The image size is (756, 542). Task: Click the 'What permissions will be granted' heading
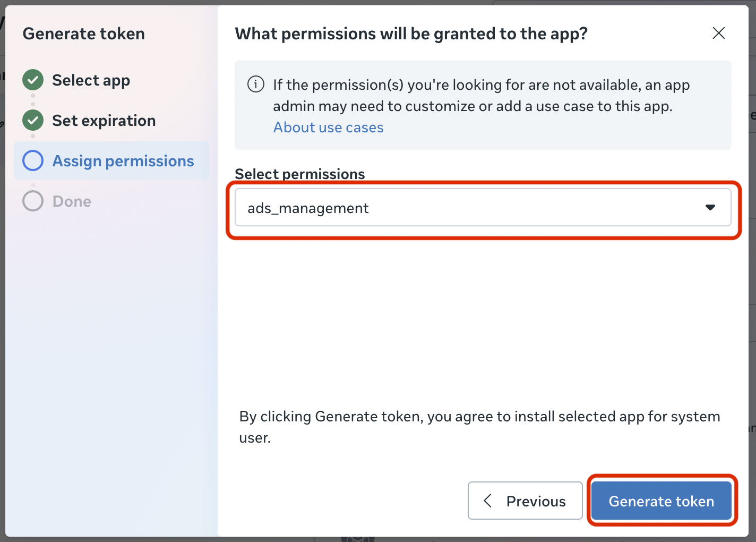[x=411, y=34]
